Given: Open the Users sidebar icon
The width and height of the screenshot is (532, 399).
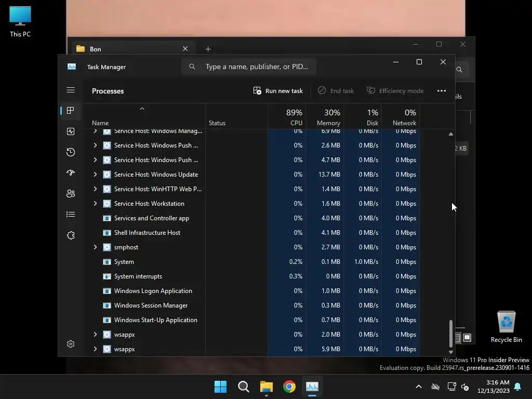Looking at the screenshot, I should [x=71, y=193].
